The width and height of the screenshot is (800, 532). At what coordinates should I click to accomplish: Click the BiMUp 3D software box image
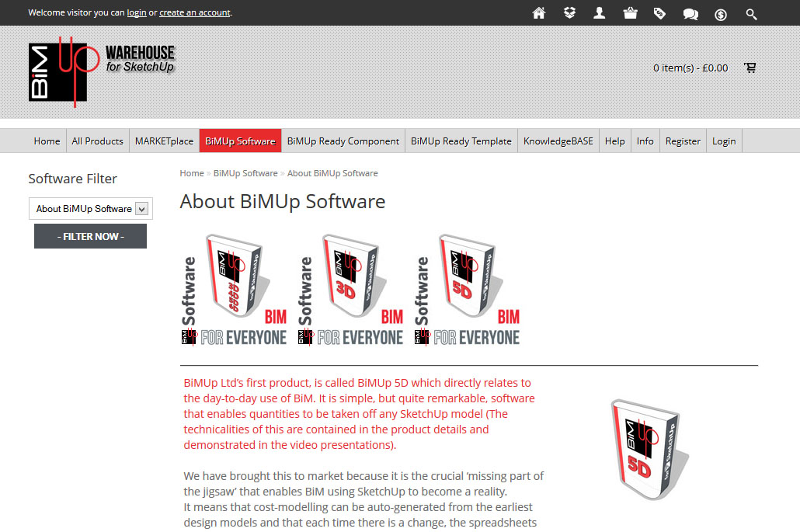tap(350, 289)
